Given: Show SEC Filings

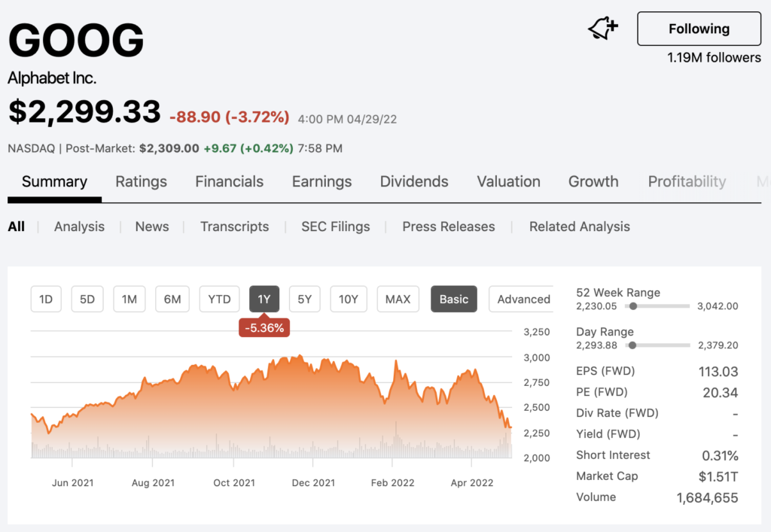Looking at the screenshot, I should (x=335, y=226).
